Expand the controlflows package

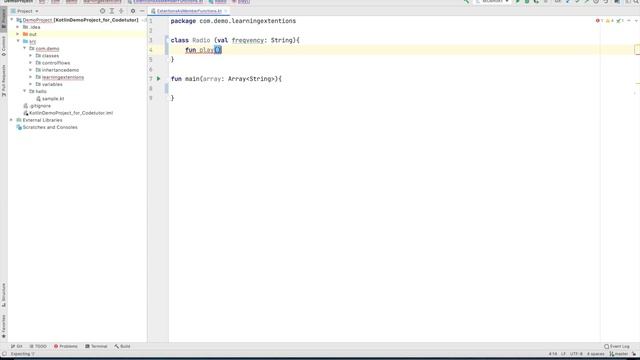point(31,62)
